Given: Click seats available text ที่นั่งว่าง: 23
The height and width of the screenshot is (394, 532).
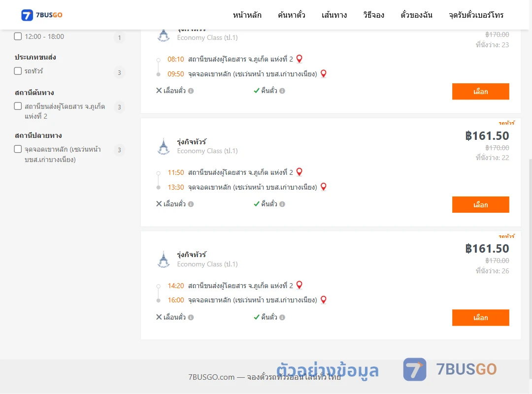Looking at the screenshot, I should 492,45.
